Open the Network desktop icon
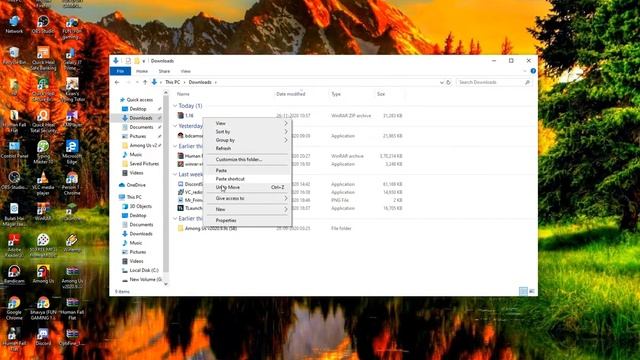The image size is (640, 360). click(14, 24)
